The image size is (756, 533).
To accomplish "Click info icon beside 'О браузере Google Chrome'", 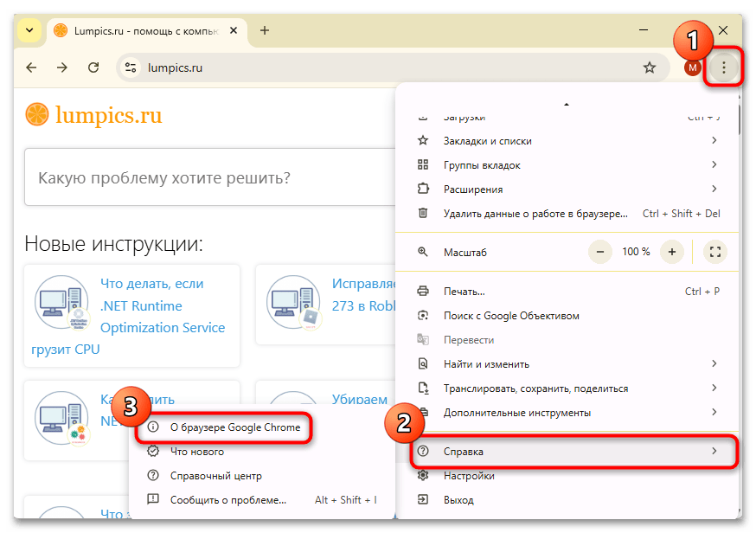I will coord(153,427).
